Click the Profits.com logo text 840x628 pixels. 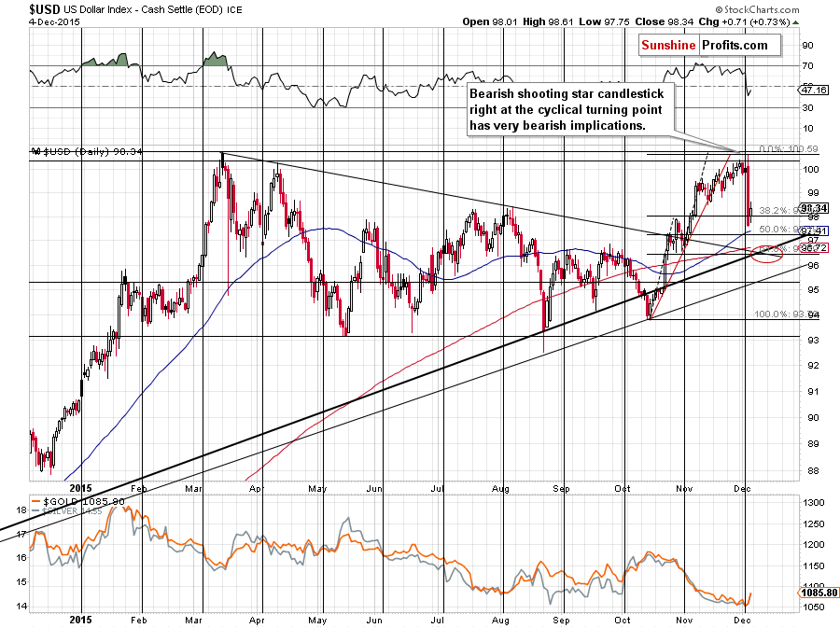click(735, 45)
